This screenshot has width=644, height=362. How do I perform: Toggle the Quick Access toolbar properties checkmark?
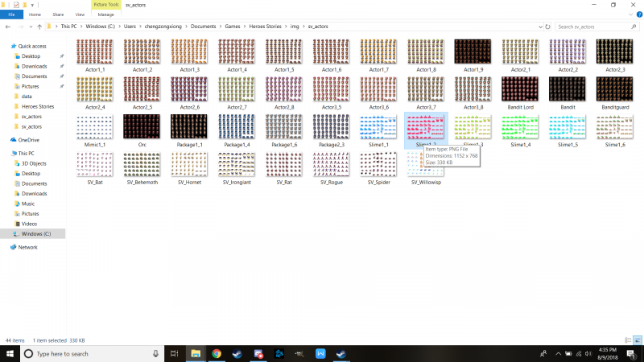click(16, 5)
